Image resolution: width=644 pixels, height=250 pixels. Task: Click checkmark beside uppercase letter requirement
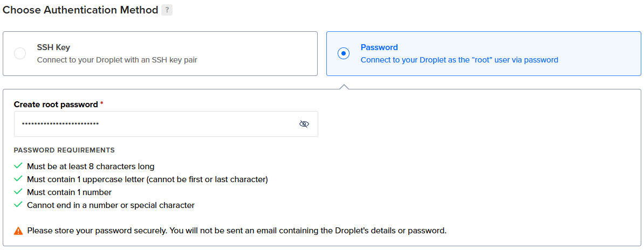point(18,178)
